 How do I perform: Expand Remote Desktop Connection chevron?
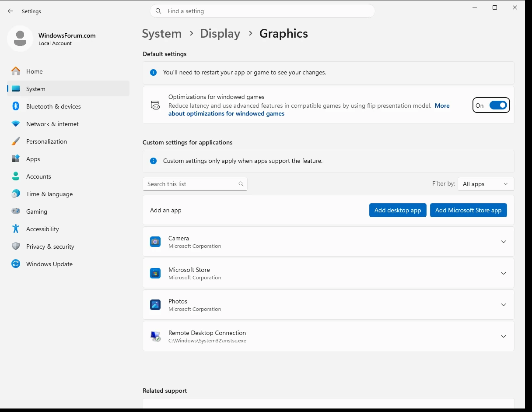[504, 336]
